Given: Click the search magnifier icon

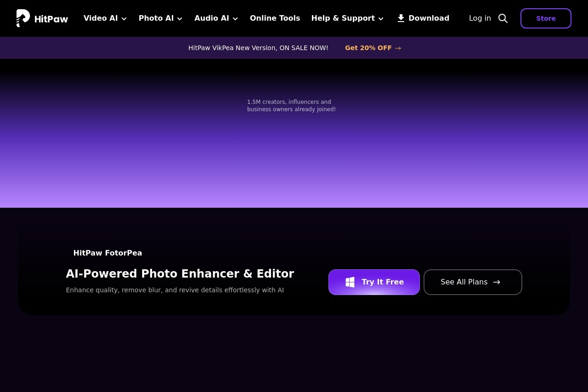Looking at the screenshot, I should pyautogui.click(x=503, y=18).
